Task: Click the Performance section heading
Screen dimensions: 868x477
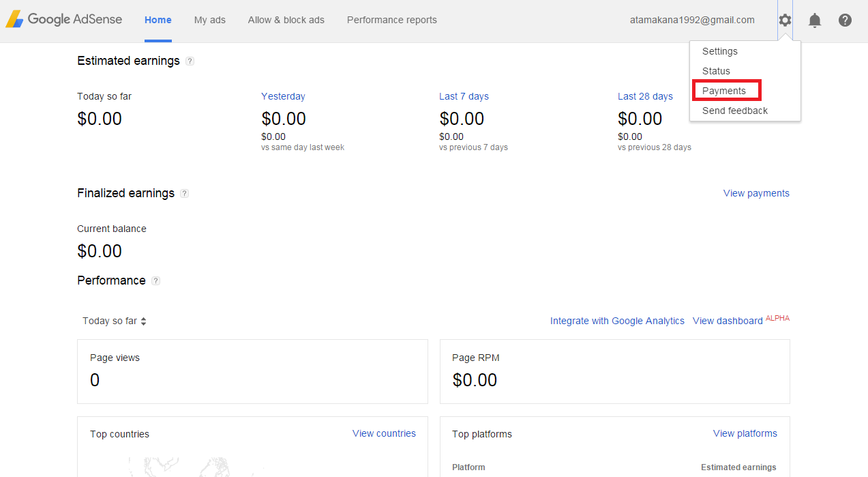Action: click(111, 280)
